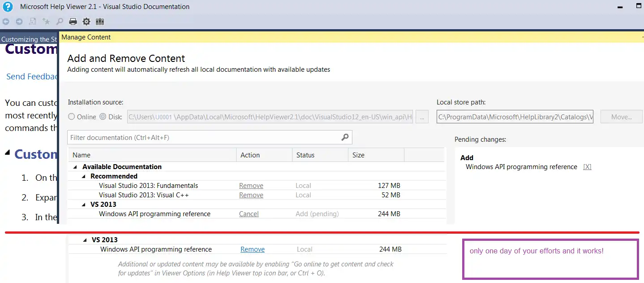Image resolution: width=644 pixels, height=283 pixels.
Task: Select the Manage Content tab
Action: [86, 37]
